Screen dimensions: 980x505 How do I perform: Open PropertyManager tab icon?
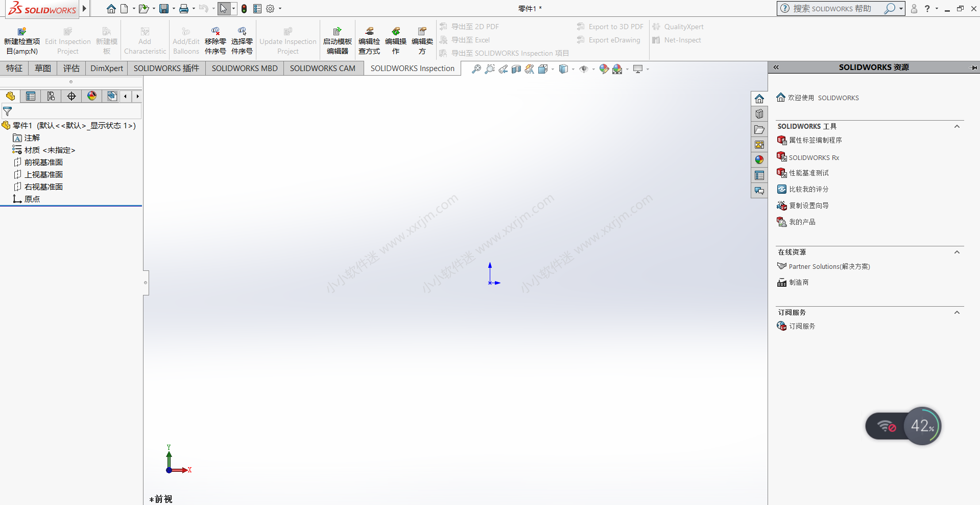tap(31, 96)
